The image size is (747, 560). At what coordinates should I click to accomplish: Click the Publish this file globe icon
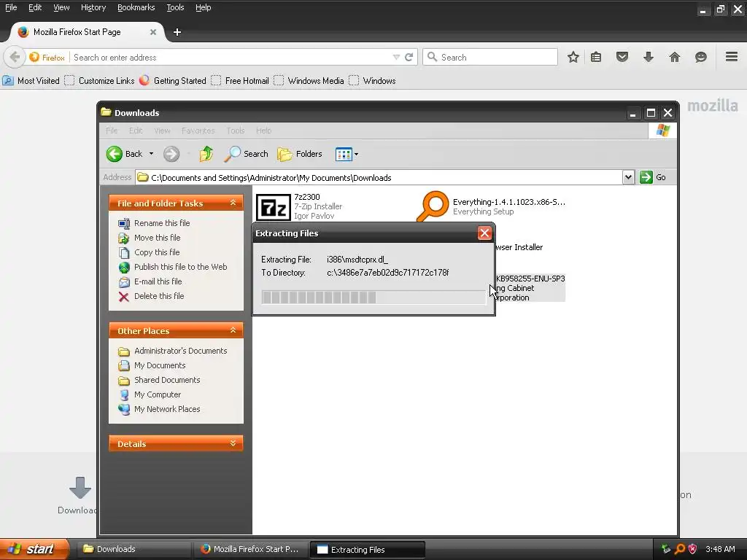click(124, 267)
